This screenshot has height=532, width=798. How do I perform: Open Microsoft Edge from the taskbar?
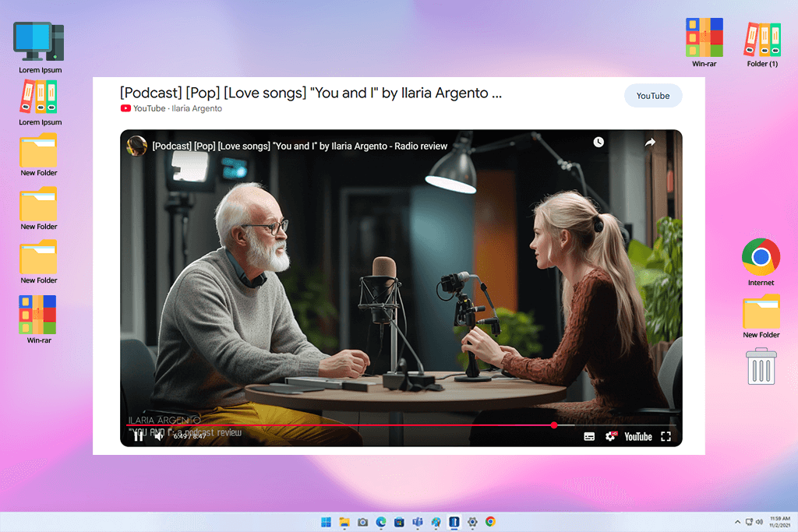[381, 522]
